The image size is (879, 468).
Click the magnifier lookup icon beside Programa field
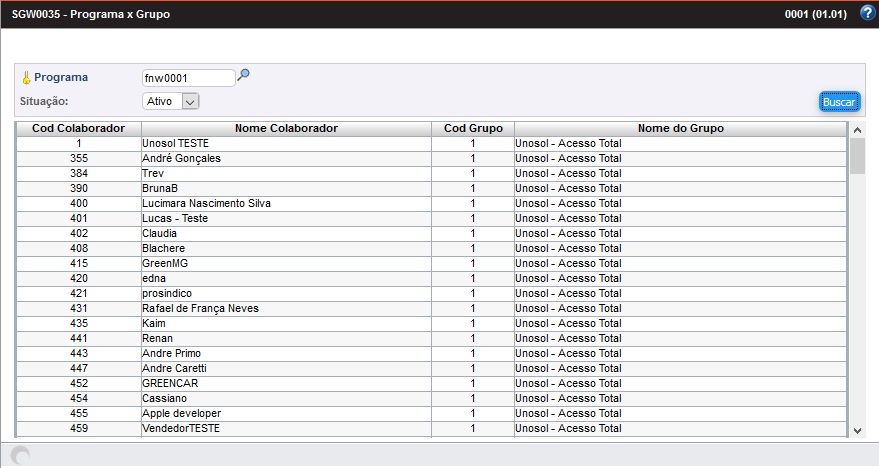243,76
